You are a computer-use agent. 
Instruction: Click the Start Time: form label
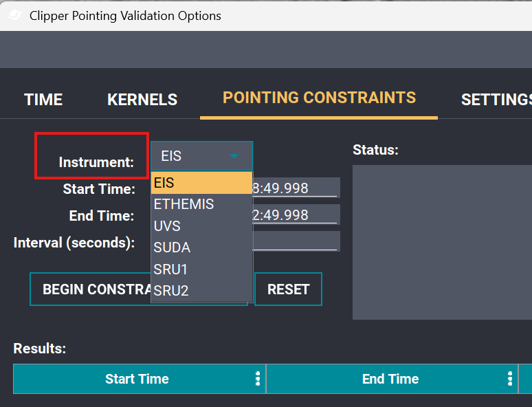pos(99,189)
